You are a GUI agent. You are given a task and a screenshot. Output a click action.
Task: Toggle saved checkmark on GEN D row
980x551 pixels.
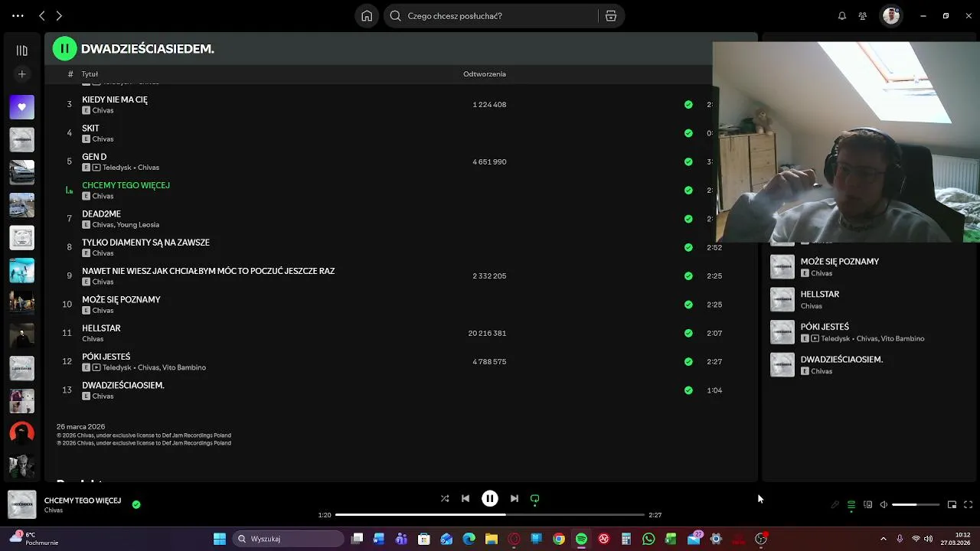(x=688, y=161)
